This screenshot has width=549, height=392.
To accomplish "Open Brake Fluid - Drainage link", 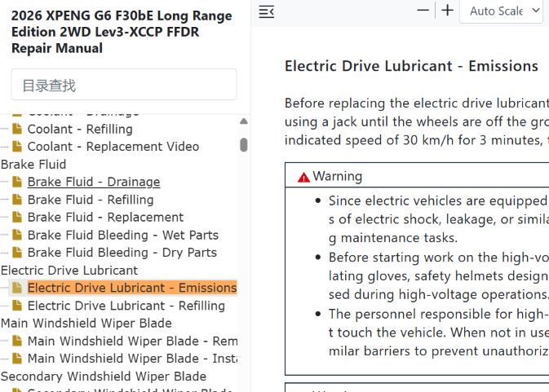I will tap(94, 182).
